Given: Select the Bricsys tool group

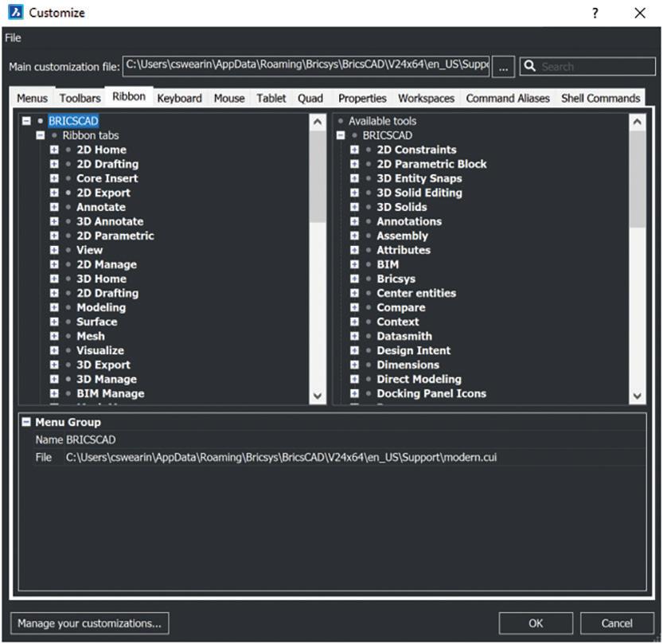Looking at the screenshot, I should click(x=396, y=279).
